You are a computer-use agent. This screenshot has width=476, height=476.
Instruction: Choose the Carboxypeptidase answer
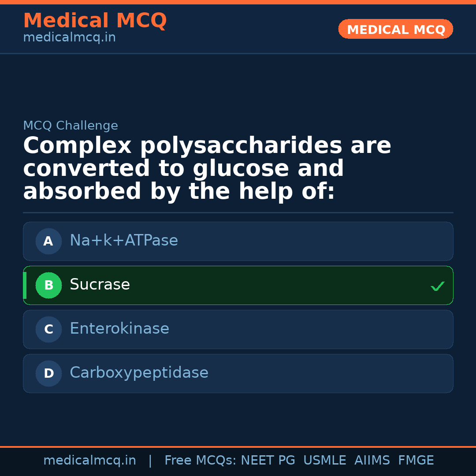[139, 373]
